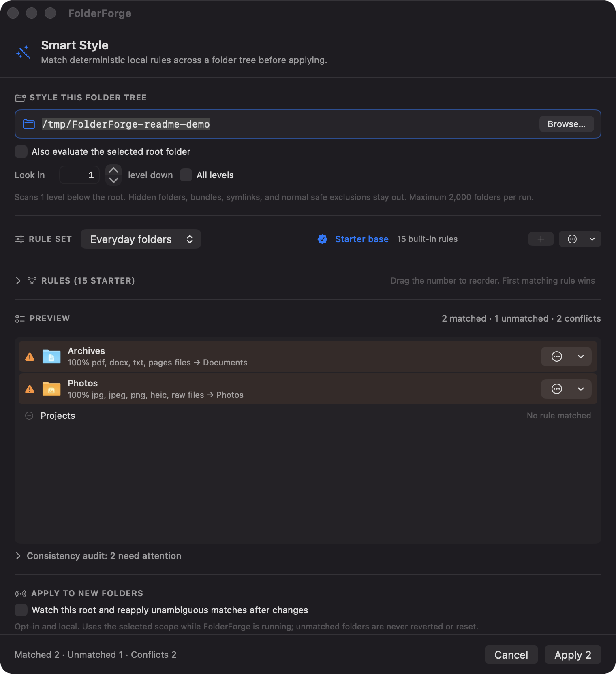Click the Preview list icon
The height and width of the screenshot is (674, 616).
click(x=20, y=319)
